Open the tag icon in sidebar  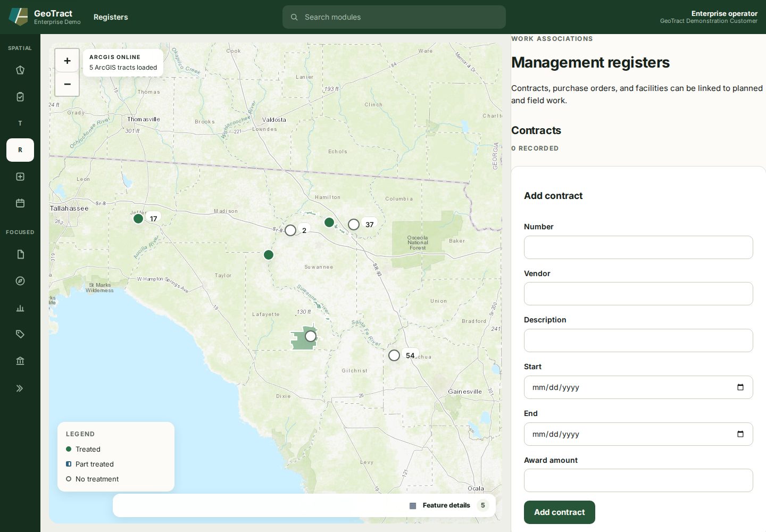[x=20, y=334]
